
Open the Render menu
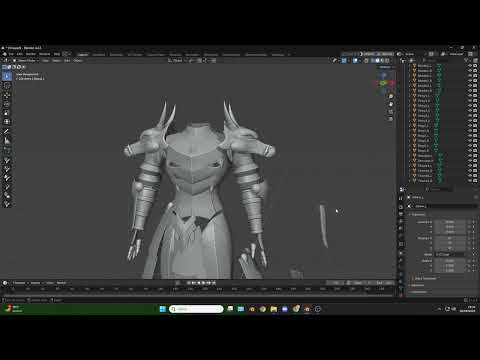[x=31, y=54]
